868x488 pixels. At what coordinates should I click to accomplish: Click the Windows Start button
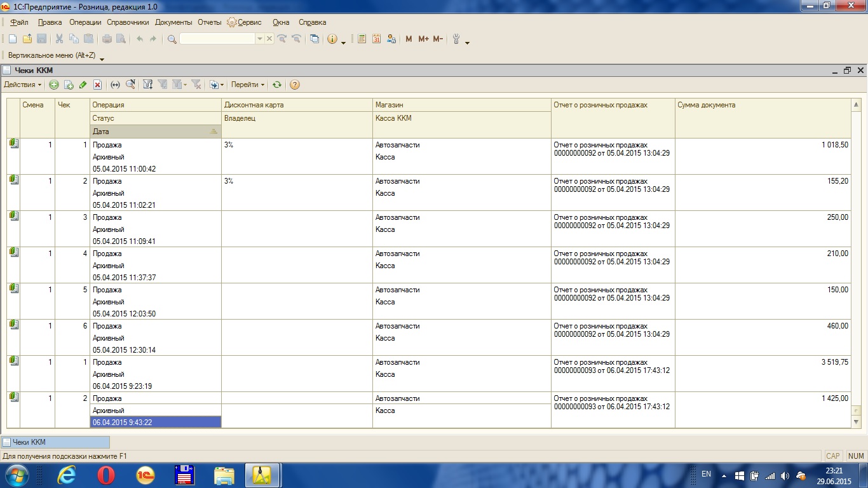coord(17,475)
